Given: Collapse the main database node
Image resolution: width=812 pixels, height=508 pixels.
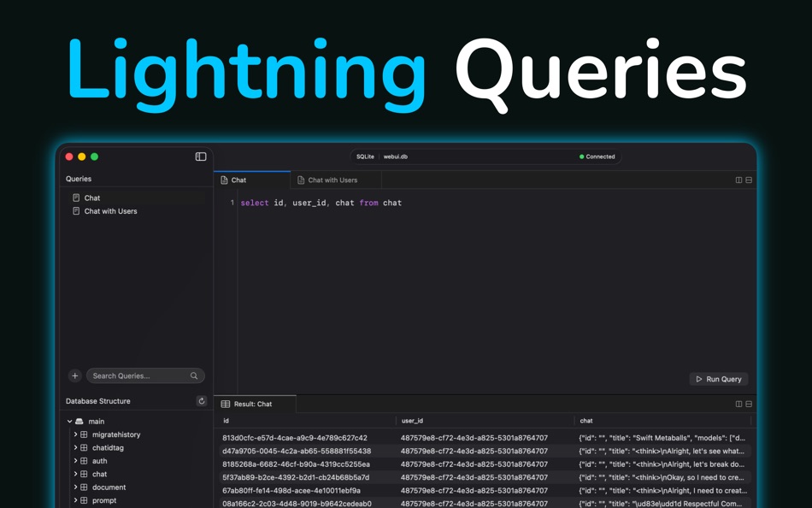Looking at the screenshot, I should click(70, 421).
